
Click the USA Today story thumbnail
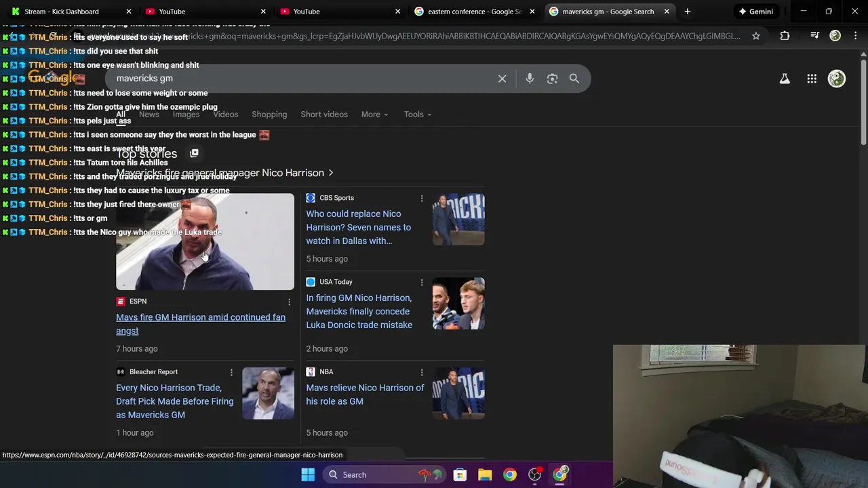pos(458,304)
